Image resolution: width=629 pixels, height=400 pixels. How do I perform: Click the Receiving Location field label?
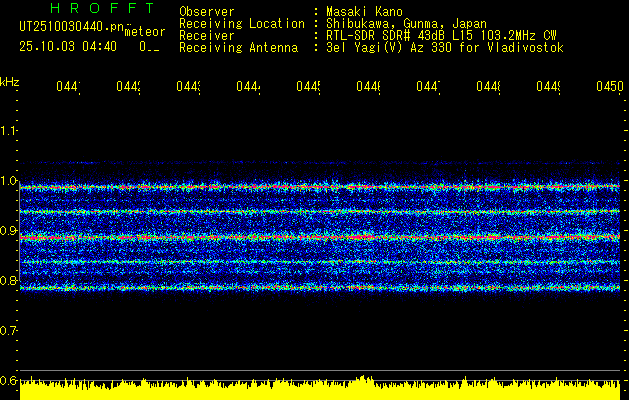(x=241, y=23)
